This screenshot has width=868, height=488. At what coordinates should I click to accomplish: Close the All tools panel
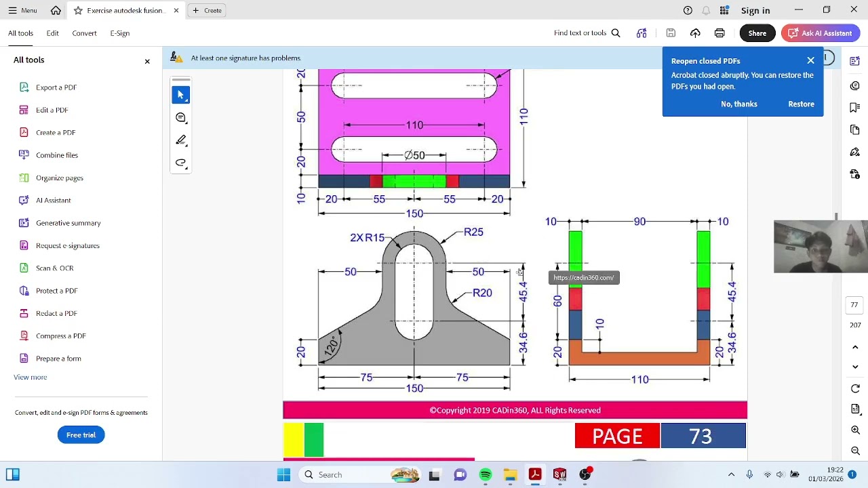point(146,61)
